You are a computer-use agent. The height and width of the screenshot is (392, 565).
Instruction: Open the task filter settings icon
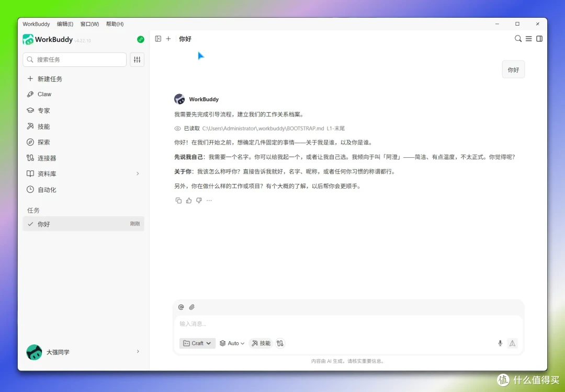(137, 60)
